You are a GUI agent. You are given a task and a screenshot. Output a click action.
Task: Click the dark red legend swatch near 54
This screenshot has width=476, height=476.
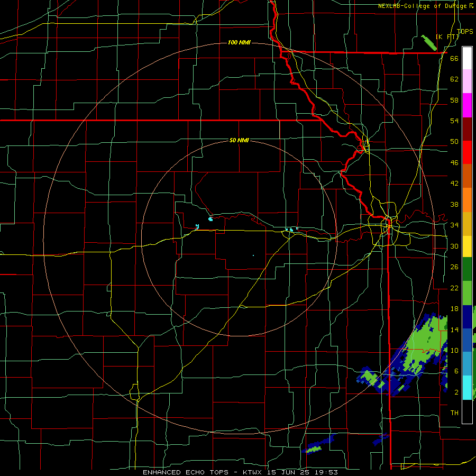467,129
